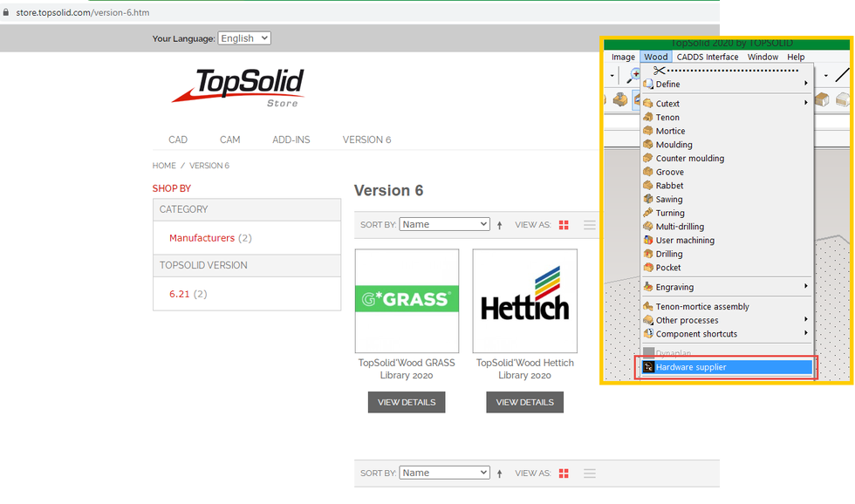
Task: Open the Wood menu in TopSolid
Action: [x=656, y=57]
